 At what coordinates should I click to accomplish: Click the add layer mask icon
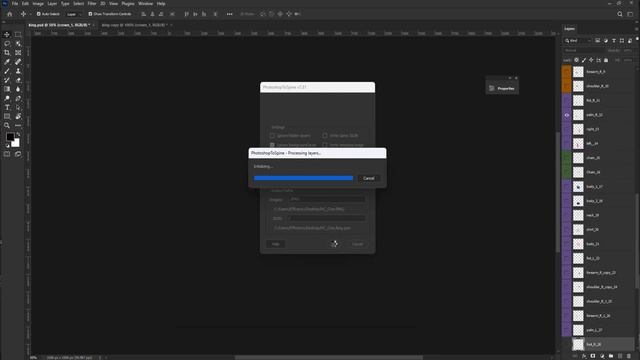[593, 356]
